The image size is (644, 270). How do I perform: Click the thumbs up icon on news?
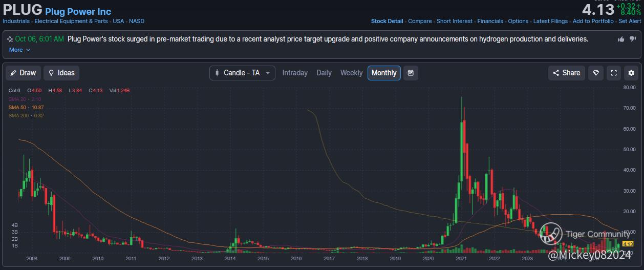tap(621, 39)
